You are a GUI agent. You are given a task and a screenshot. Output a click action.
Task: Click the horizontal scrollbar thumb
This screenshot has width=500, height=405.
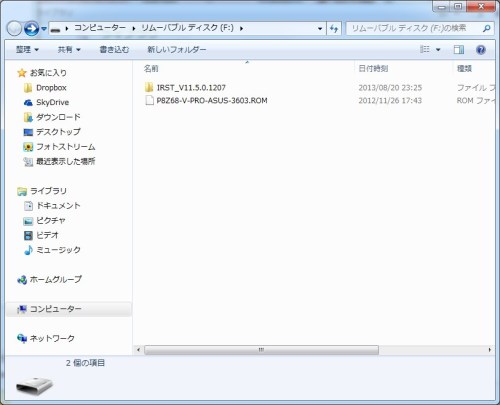261,350
